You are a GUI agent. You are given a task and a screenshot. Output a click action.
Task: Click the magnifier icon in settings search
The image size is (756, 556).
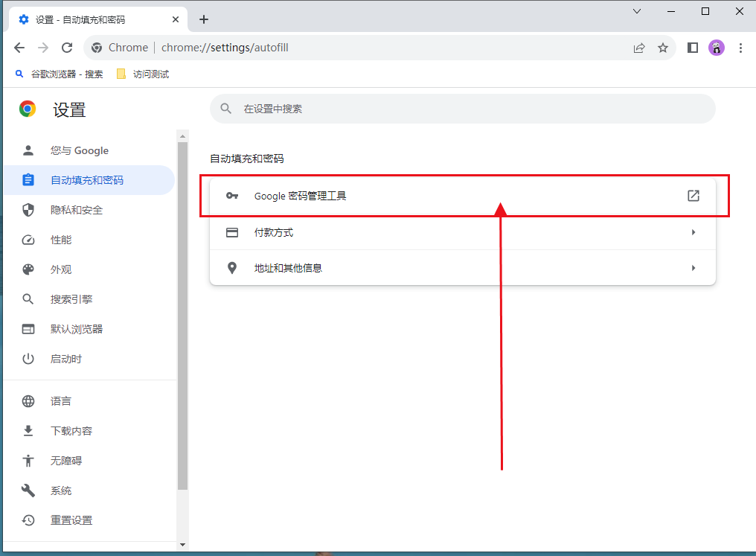pos(225,109)
